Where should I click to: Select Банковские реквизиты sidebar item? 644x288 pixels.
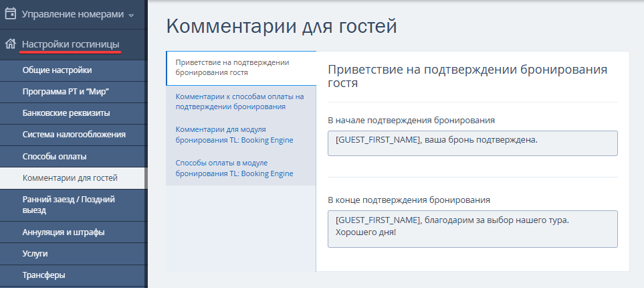tap(74, 113)
